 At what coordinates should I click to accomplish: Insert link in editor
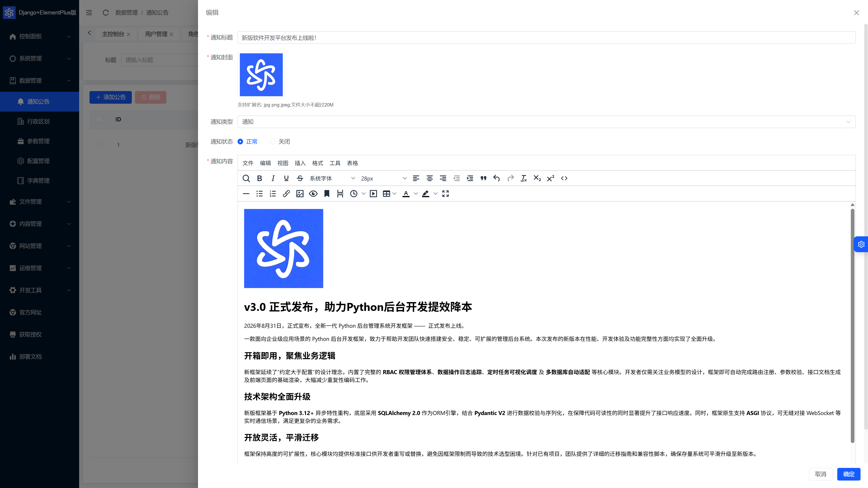point(286,194)
